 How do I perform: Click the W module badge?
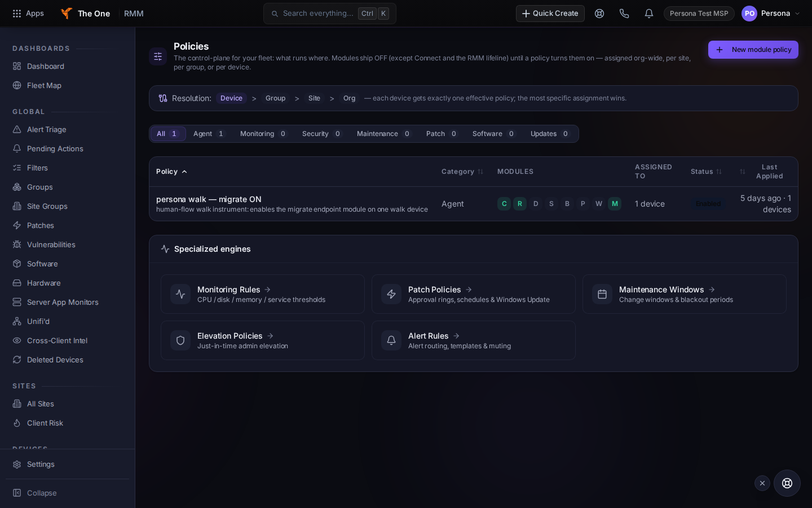point(599,204)
